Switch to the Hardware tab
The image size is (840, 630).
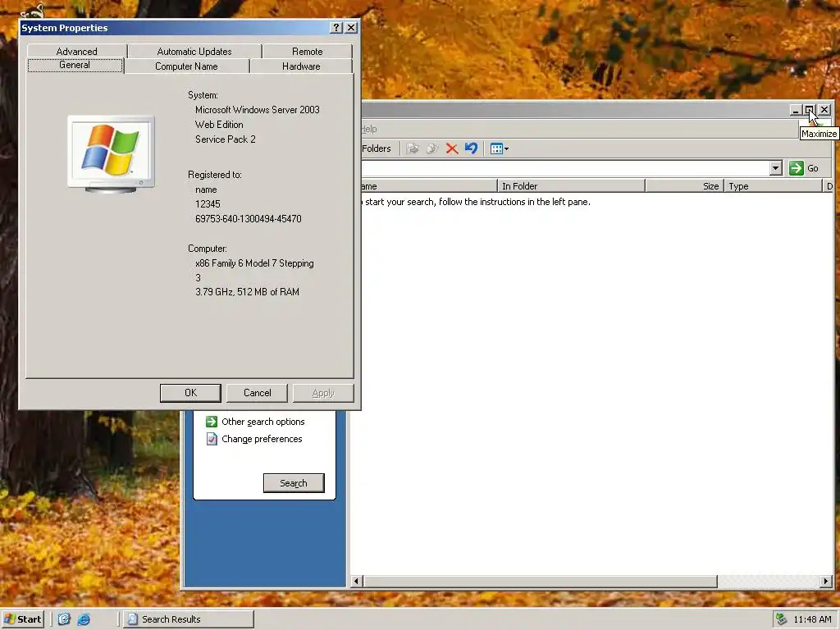coord(301,66)
